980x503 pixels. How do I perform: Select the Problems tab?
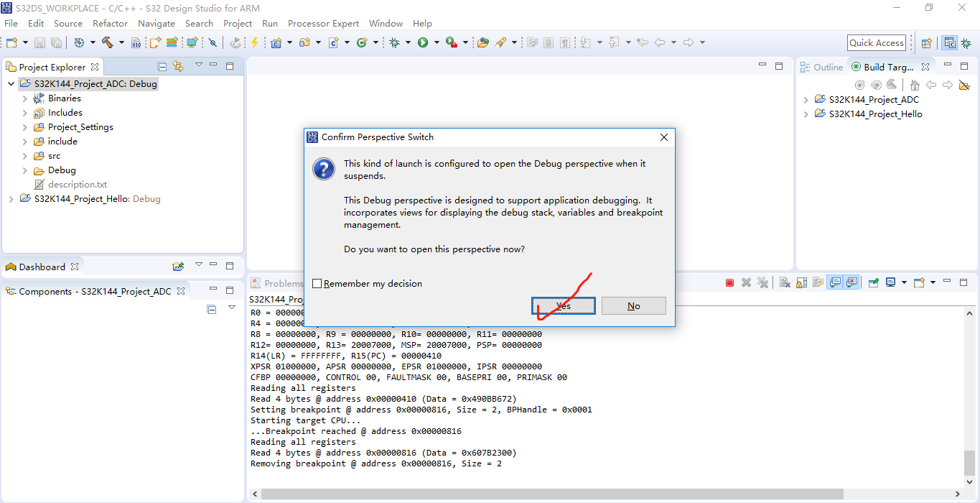(276, 283)
